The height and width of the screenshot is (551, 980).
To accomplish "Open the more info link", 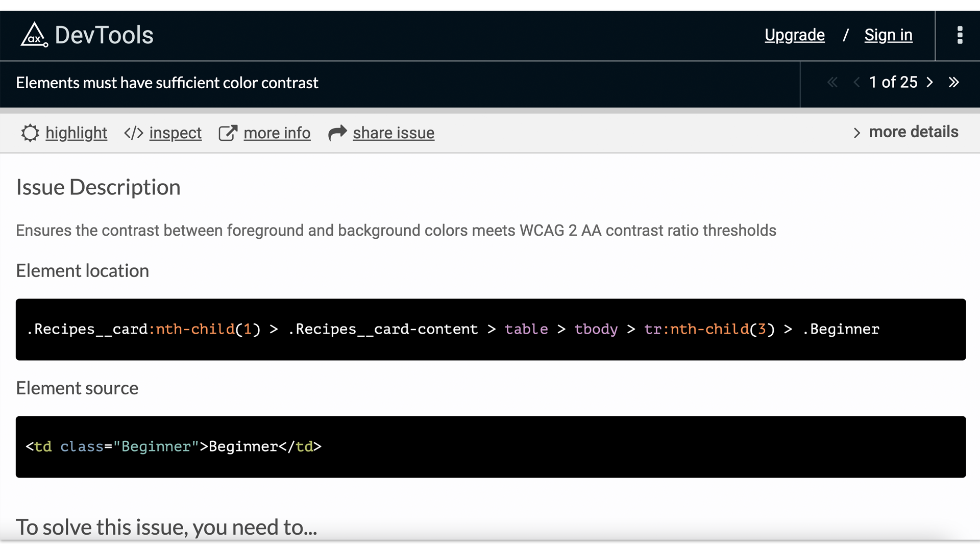I will (x=277, y=133).
